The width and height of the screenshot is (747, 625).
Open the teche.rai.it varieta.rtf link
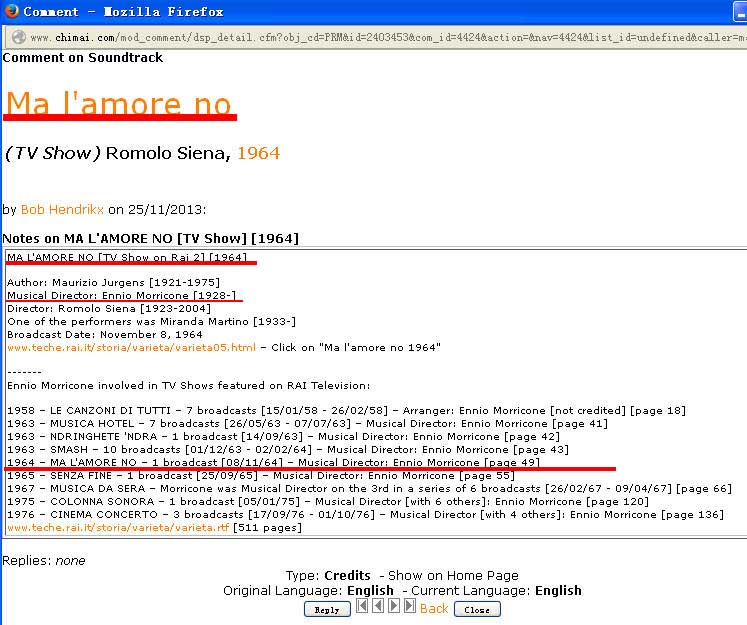118,527
